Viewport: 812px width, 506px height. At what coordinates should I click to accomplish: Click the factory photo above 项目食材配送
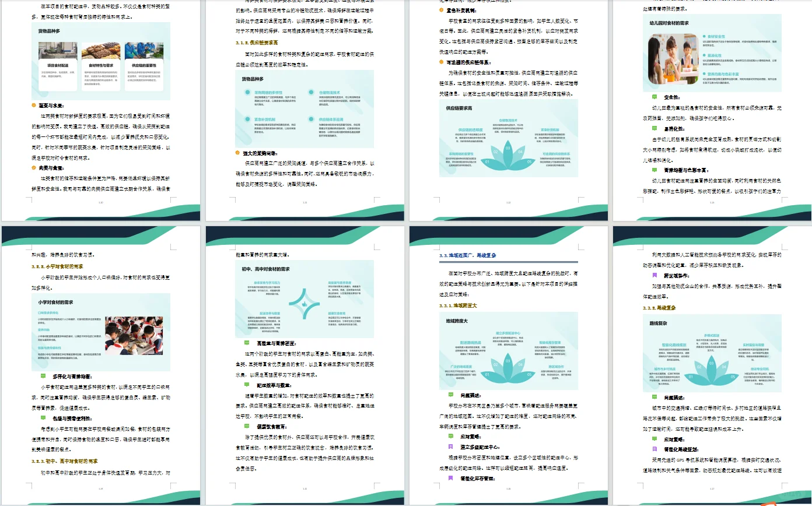(x=58, y=51)
